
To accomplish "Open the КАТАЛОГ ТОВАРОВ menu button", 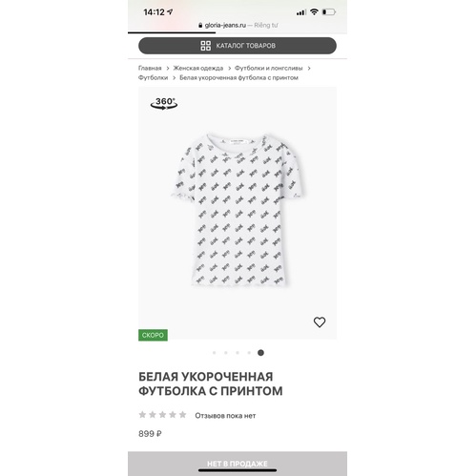I will (238, 46).
